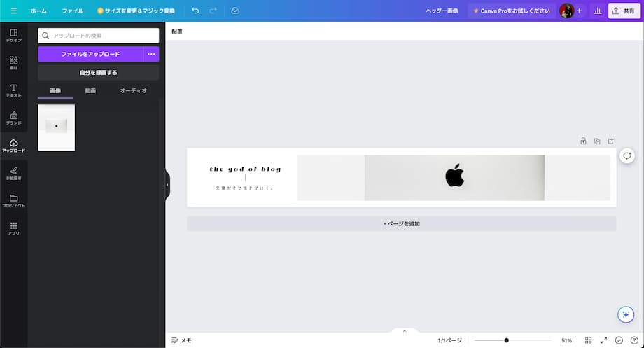644x348 pixels.
Task: Check the cloud save status icon
Action: pyautogui.click(x=235, y=11)
